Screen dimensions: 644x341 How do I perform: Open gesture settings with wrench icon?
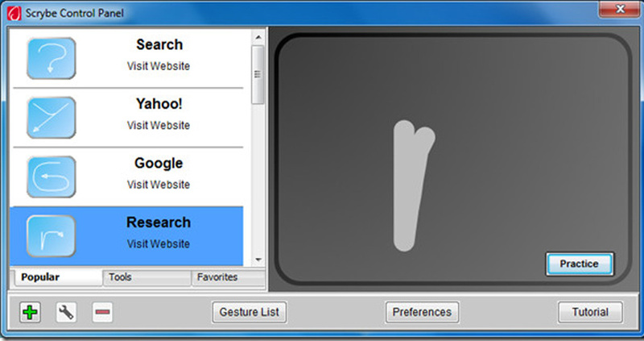pos(66,312)
